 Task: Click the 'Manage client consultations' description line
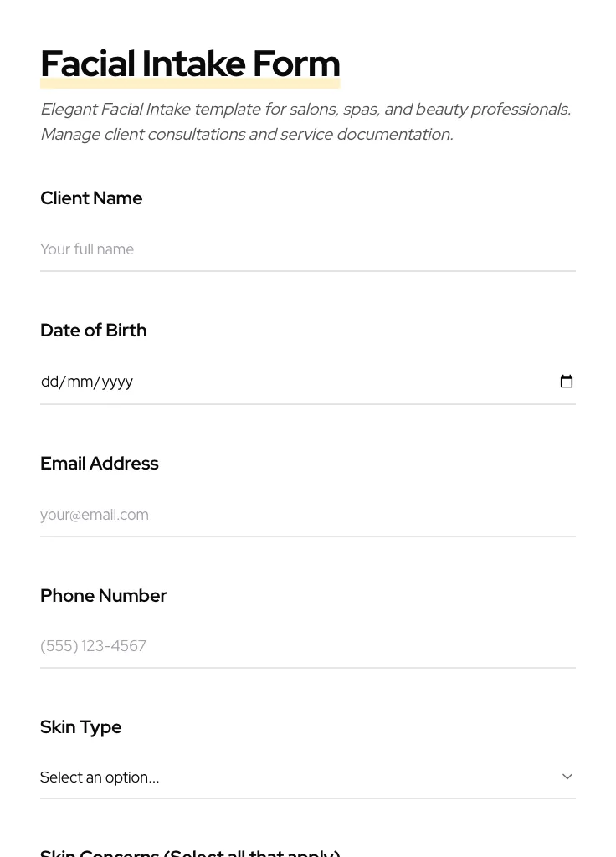246,135
